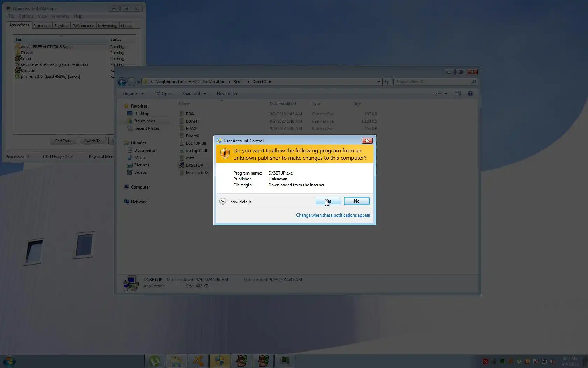Click New folder in Explorer toolbar
This screenshot has width=588, height=368.
[227, 94]
